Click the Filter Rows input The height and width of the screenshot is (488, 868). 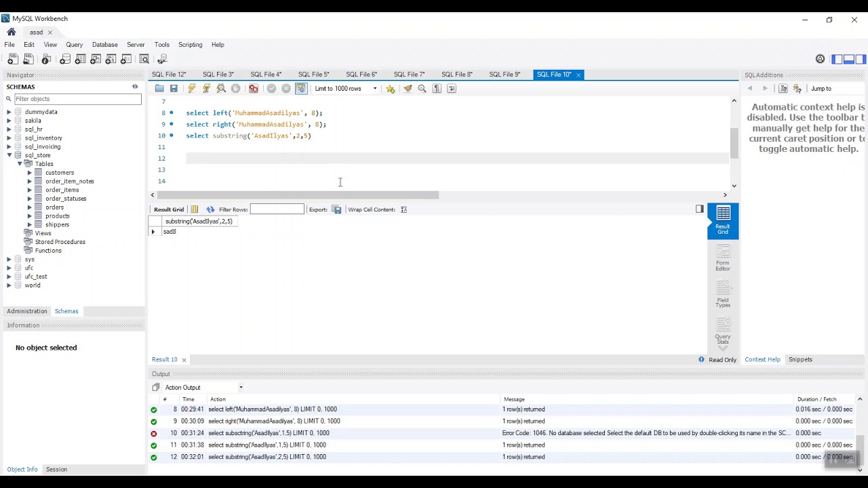click(x=277, y=209)
